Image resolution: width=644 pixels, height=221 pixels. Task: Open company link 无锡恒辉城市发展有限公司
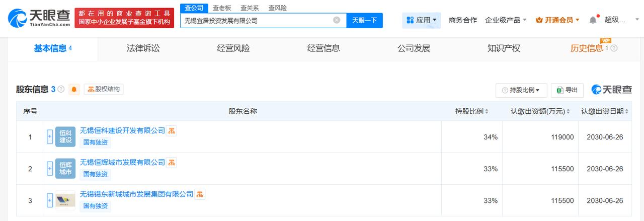tap(122, 162)
